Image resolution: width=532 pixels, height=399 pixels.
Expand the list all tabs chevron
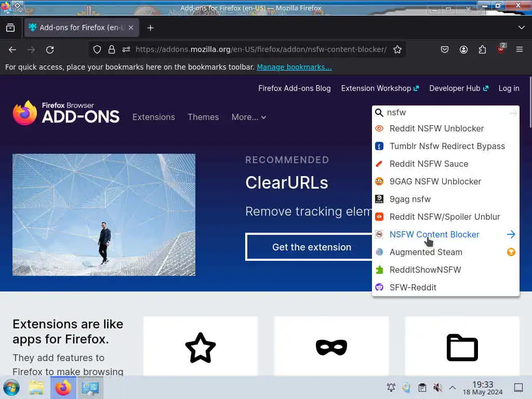click(x=522, y=28)
